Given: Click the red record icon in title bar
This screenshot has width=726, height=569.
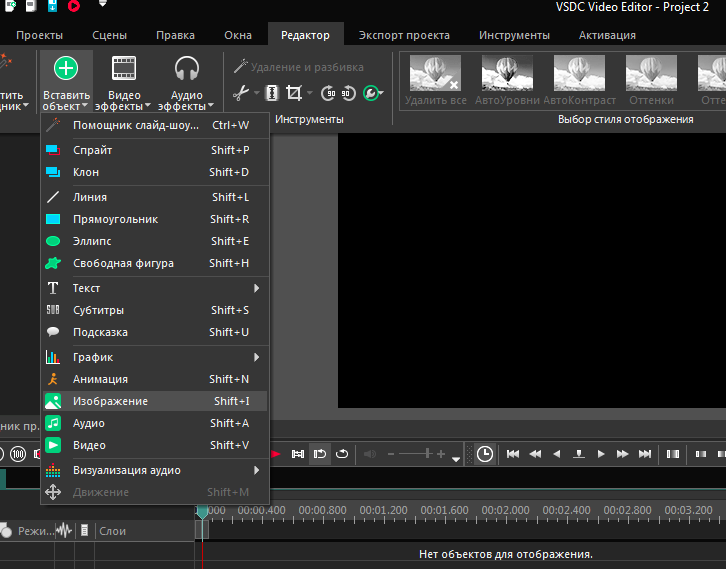Looking at the screenshot, I should click(x=74, y=6).
